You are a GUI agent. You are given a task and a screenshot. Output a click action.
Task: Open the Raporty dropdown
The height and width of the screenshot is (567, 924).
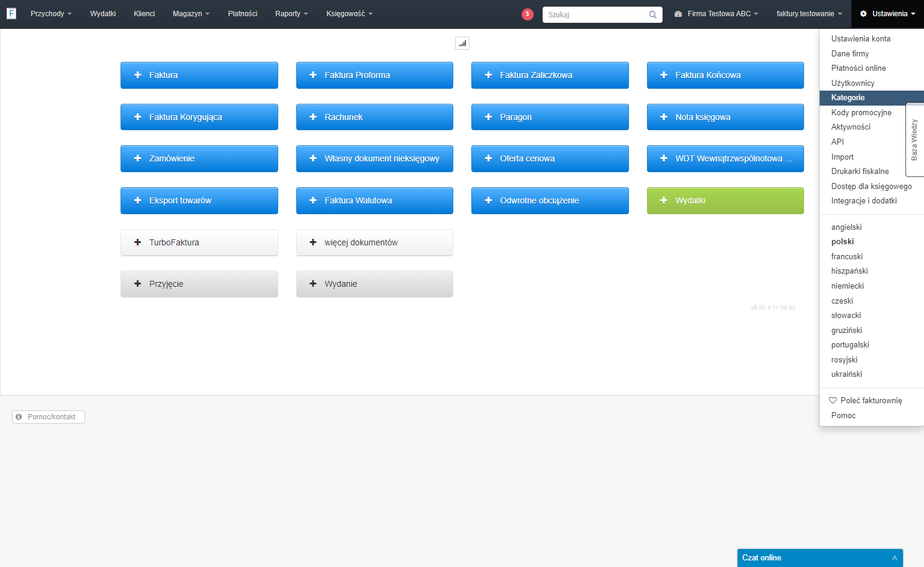click(x=291, y=14)
